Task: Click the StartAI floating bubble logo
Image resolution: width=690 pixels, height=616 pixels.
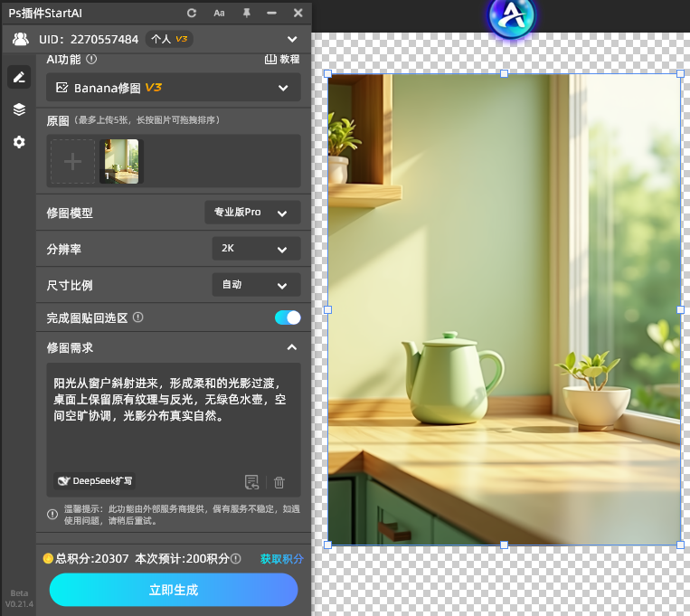Action: coord(512,16)
